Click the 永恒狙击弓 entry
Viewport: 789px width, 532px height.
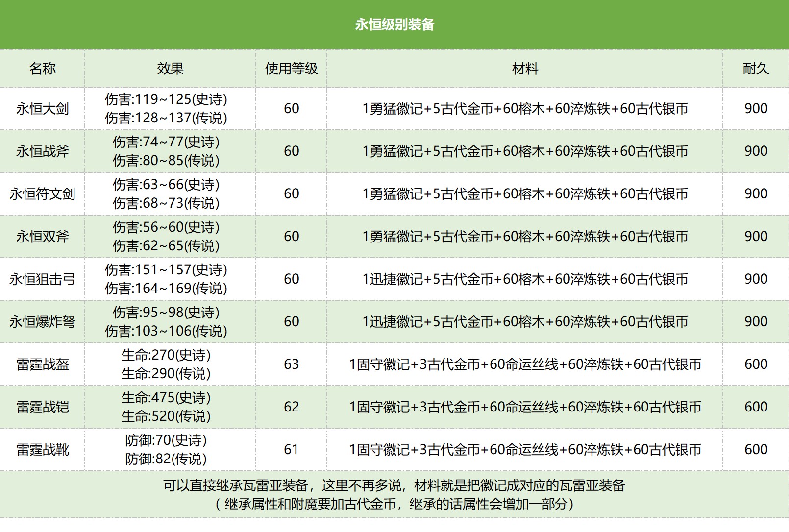point(42,279)
